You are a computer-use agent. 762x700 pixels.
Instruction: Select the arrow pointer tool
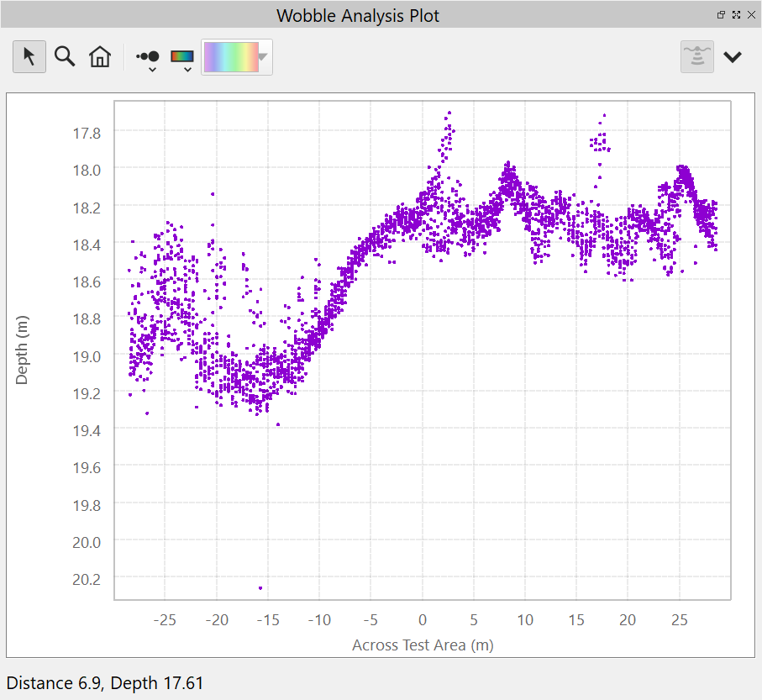(x=29, y=57)
